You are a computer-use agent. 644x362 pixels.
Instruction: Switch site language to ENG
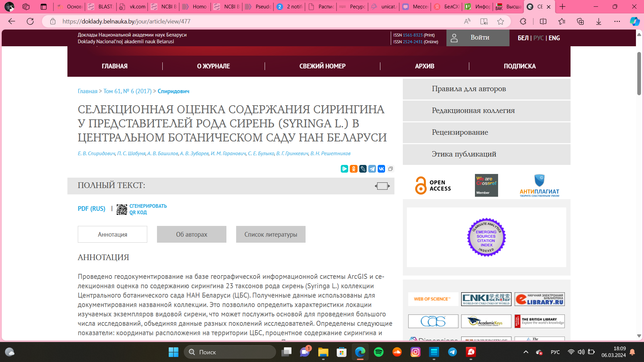pyautogui.click(x=554, y=38)
